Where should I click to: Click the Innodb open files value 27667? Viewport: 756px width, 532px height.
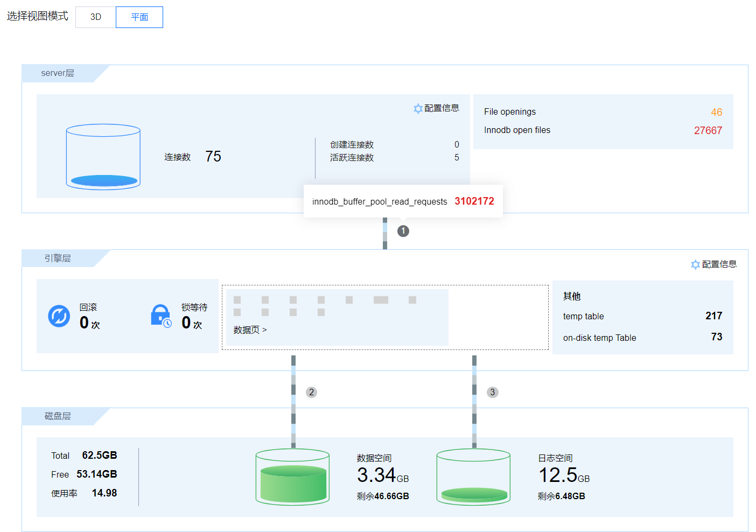click(708, 130)
